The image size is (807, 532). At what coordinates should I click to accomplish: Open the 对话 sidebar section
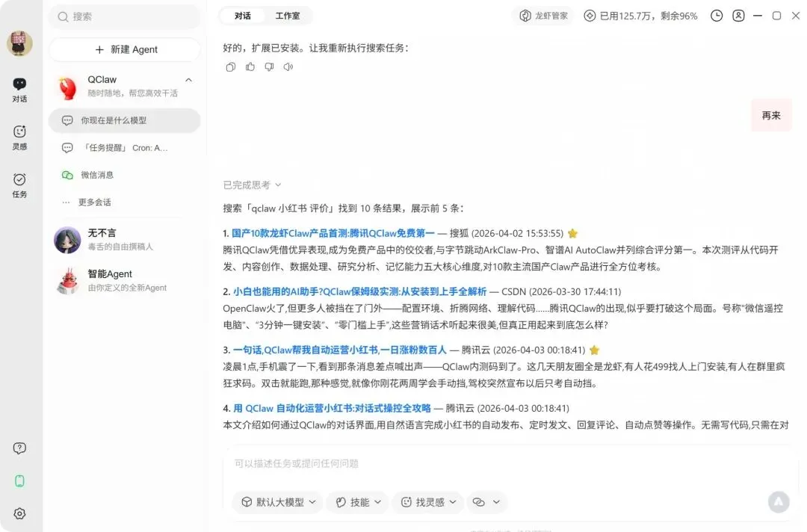[19, 90]
